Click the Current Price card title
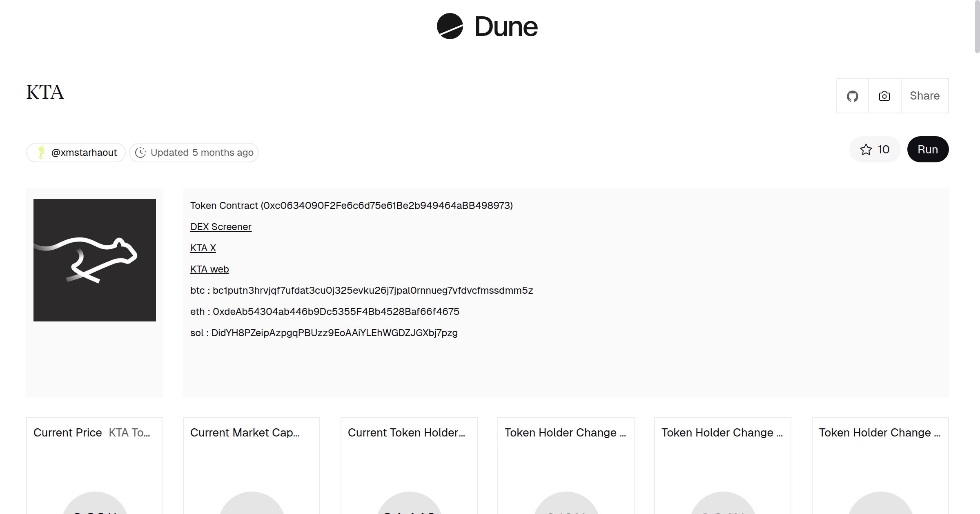The height and width of the screenshot is (514, 980). point(68,433)
